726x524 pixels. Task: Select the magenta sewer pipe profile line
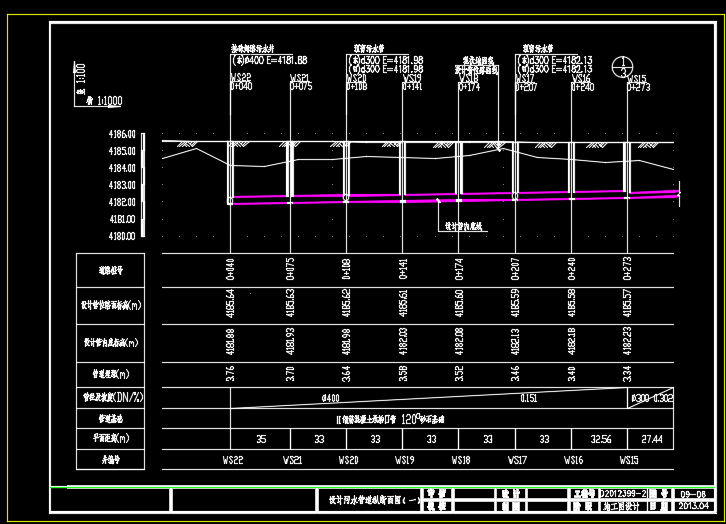pos(455,198)
